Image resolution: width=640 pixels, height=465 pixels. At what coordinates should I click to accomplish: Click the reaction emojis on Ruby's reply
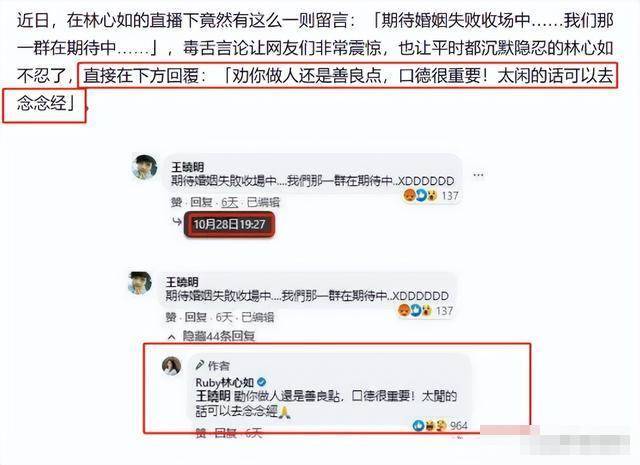click(430, 426)
